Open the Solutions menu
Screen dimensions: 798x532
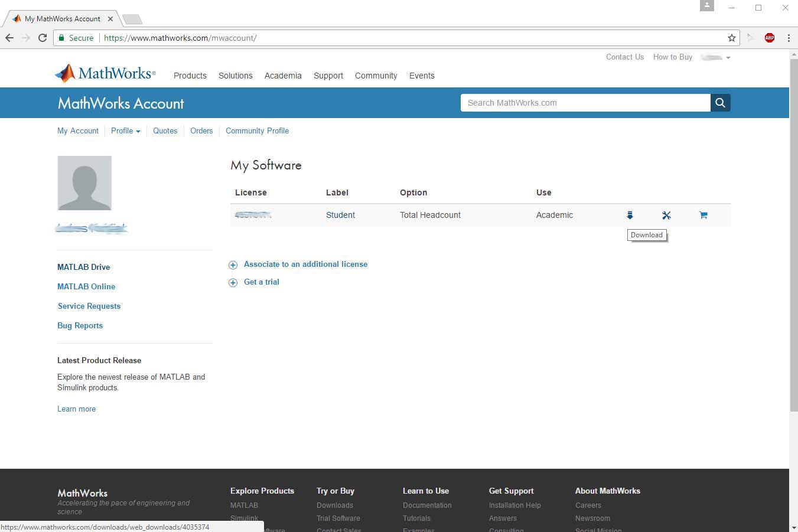click(x=236, y=76)
